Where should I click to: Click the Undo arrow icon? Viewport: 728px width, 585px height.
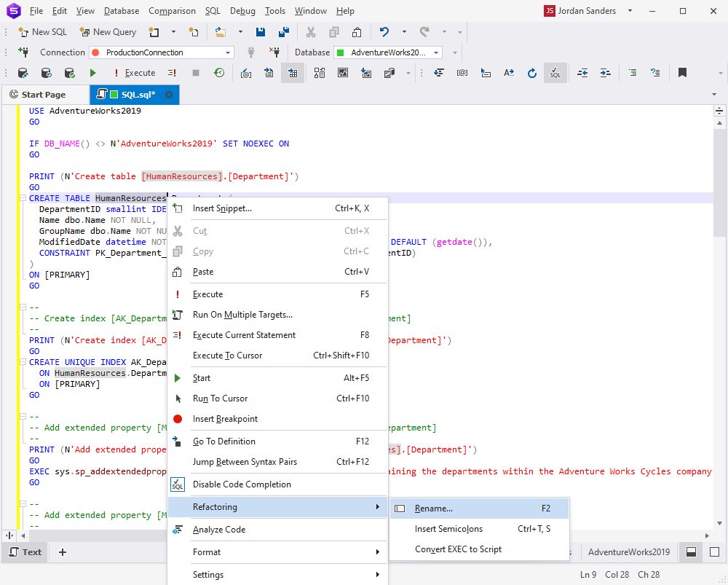tap(384, 32)
